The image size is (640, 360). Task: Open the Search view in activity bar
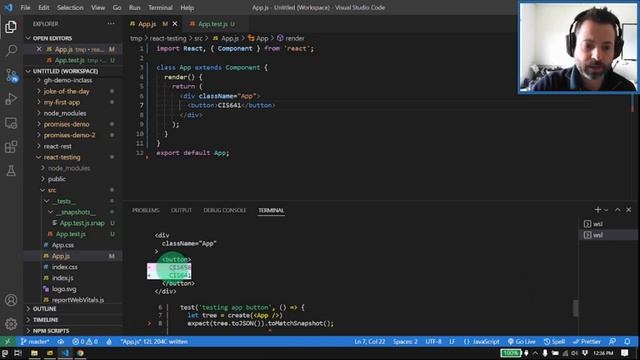click(11, 51)
